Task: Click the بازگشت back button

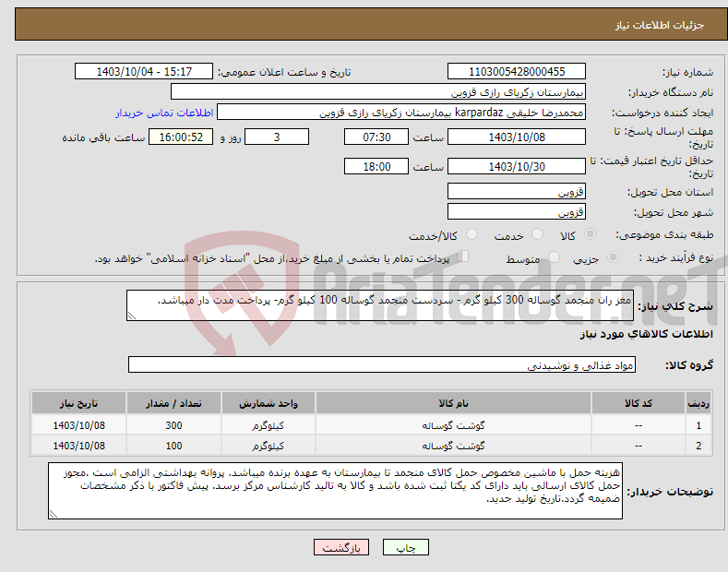Action: click(x=341, y=547)
